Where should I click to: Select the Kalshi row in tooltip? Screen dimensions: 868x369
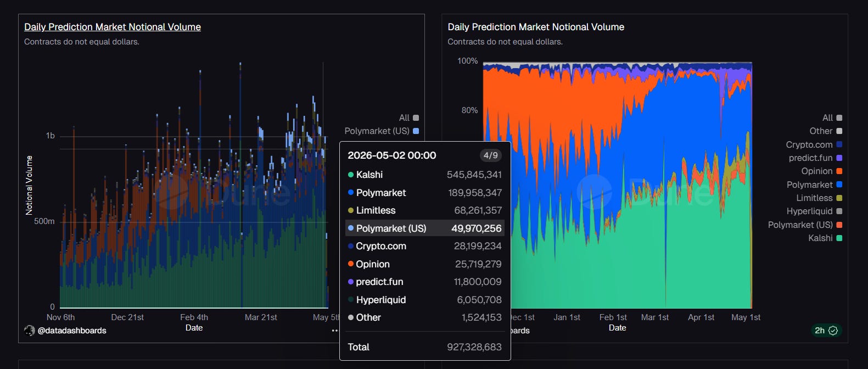pyautogui.click(x=425, y=175)
